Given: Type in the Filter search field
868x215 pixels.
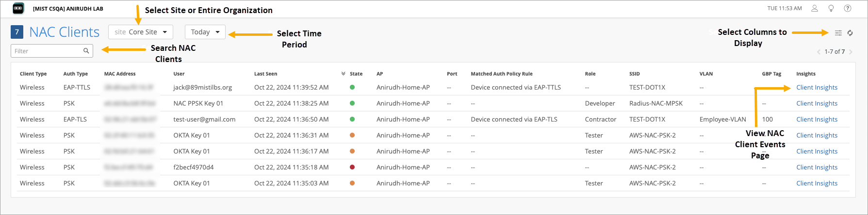Looking at the screenshot, I should [x=47, y=51].
